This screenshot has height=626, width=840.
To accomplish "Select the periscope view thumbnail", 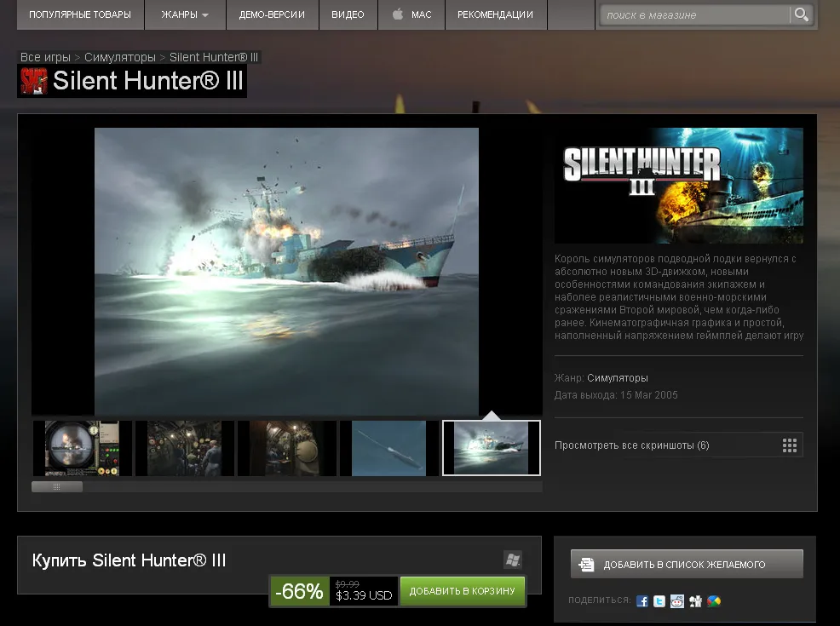I will coord(82,448).
